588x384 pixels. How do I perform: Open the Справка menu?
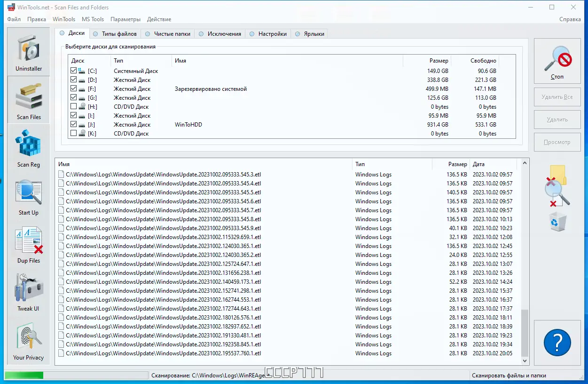pyautogui.click(x=570, y=19)
